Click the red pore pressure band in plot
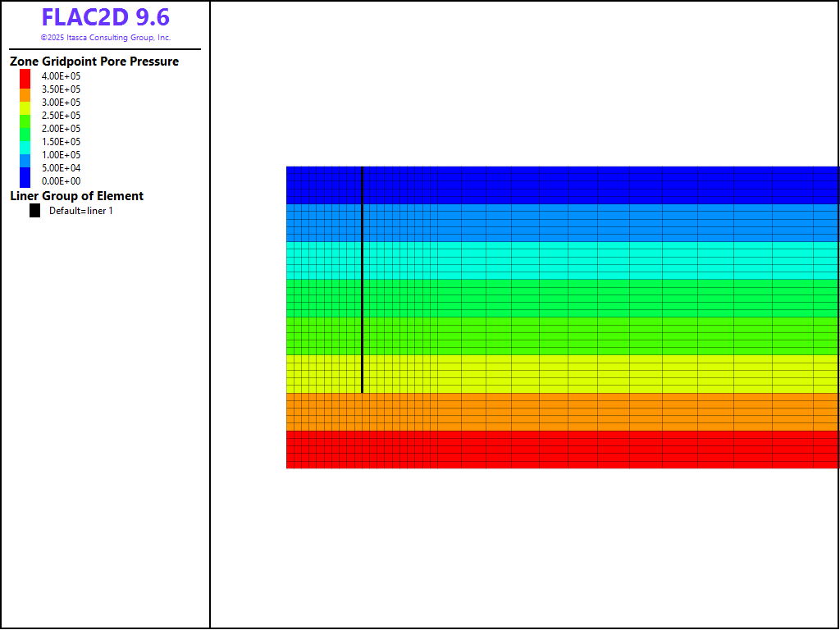Viewport: 840px width, 630px height. click(563, 450)
